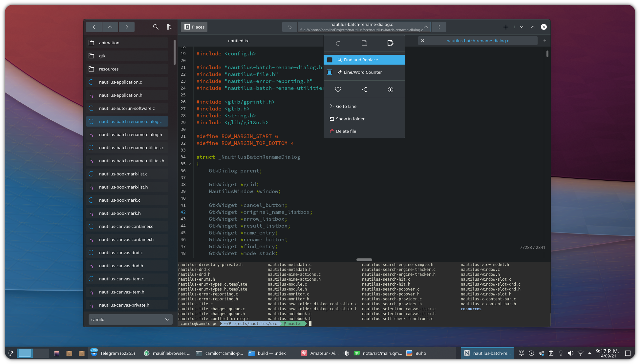The image size is (640, 364).
Task: Open file info icon in menu
Action: [391, 90]
